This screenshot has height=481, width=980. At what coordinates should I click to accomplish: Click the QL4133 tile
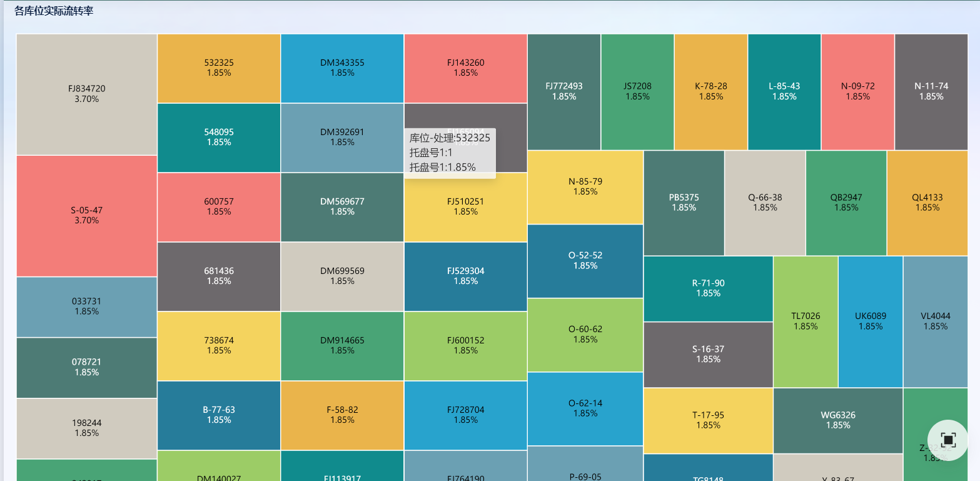point(927,202)
